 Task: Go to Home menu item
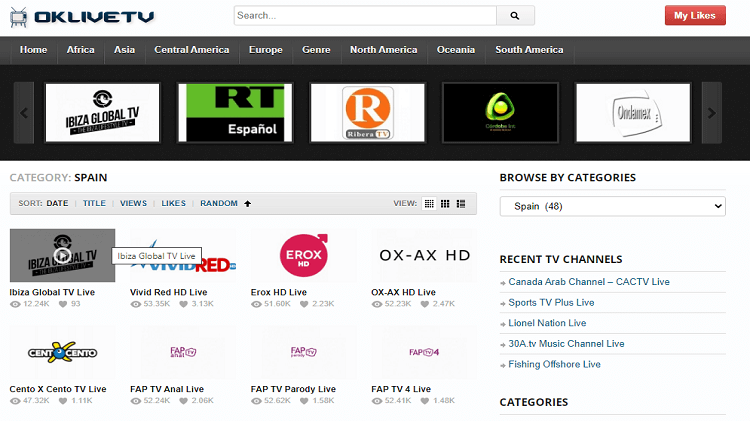[33, 50]
